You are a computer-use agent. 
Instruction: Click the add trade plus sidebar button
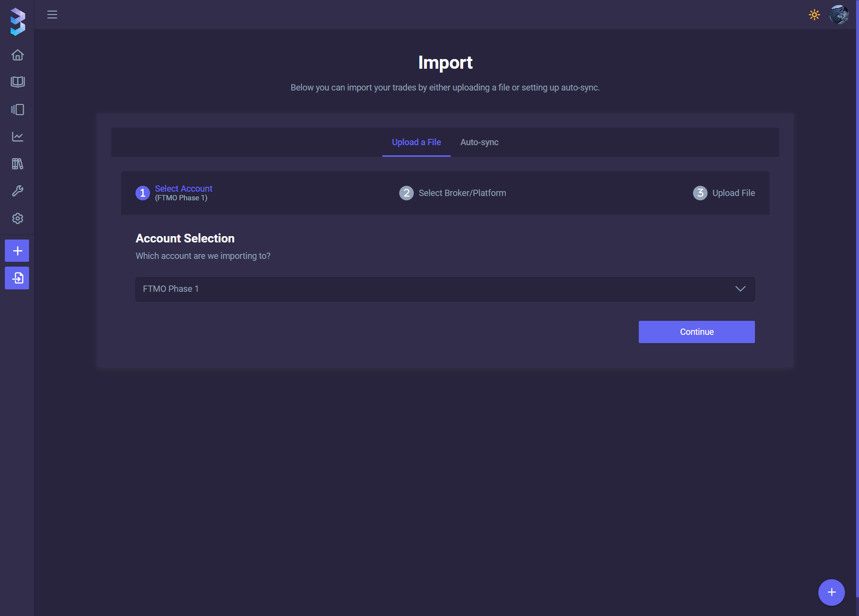tap(17, 251)
